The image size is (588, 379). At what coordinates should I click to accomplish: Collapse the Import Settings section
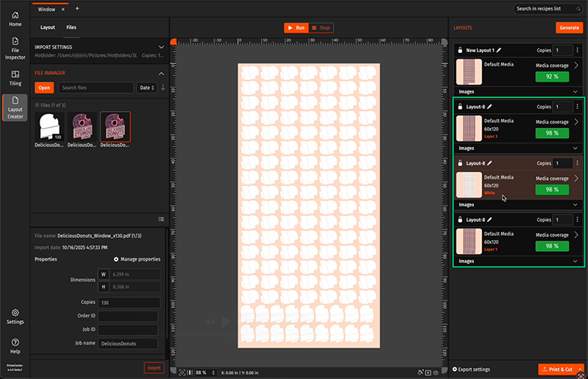tap(161, 47)
